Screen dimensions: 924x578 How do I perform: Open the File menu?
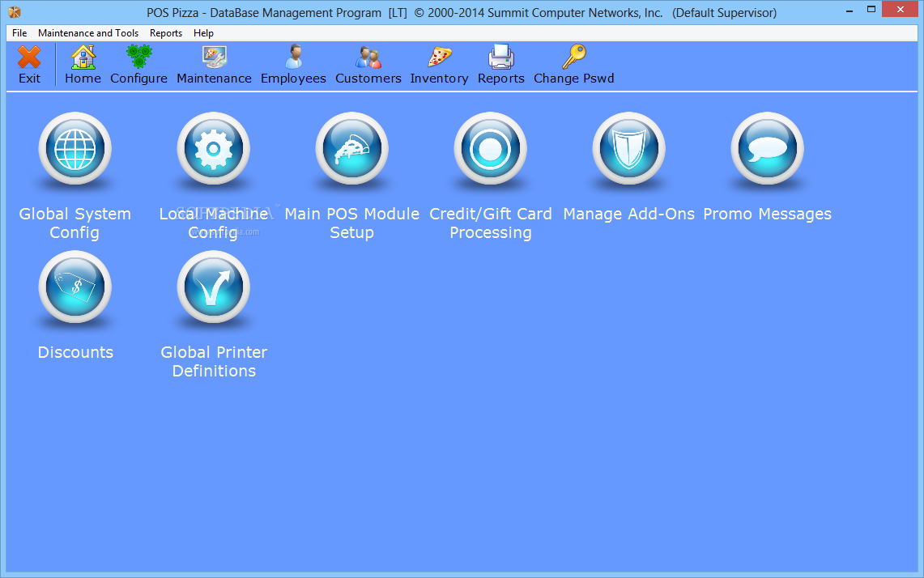click(x=19, y=33)
